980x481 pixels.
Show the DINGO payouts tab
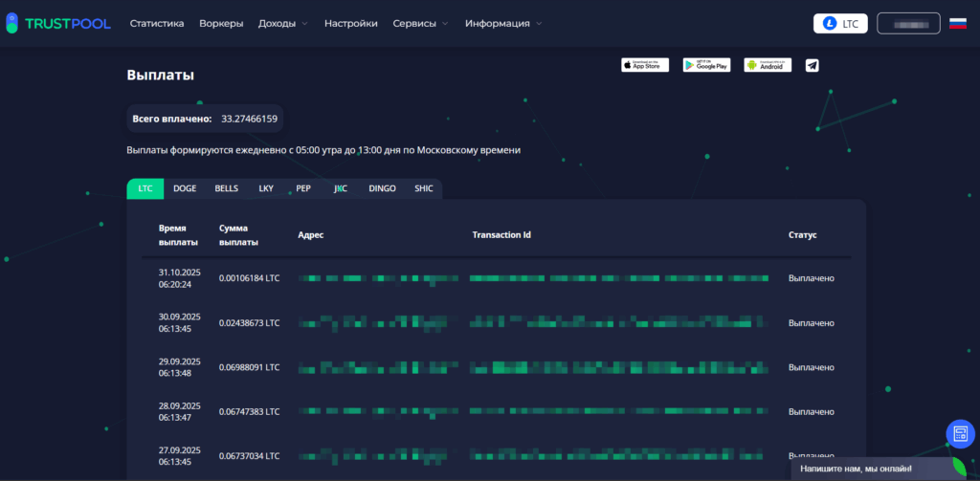point(382,188)
